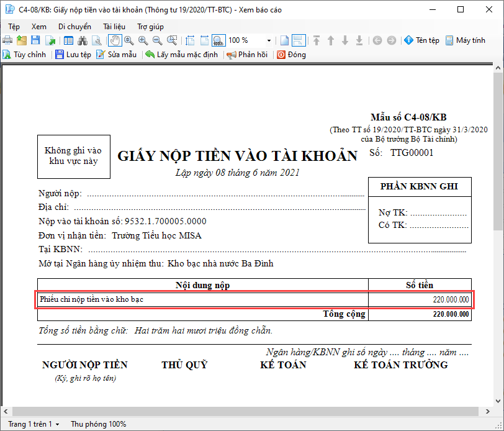The height and width of the screenshot is (431, 504).
Task: Click the Lấy mẫu mặc định button
Action: pos(182,55)
